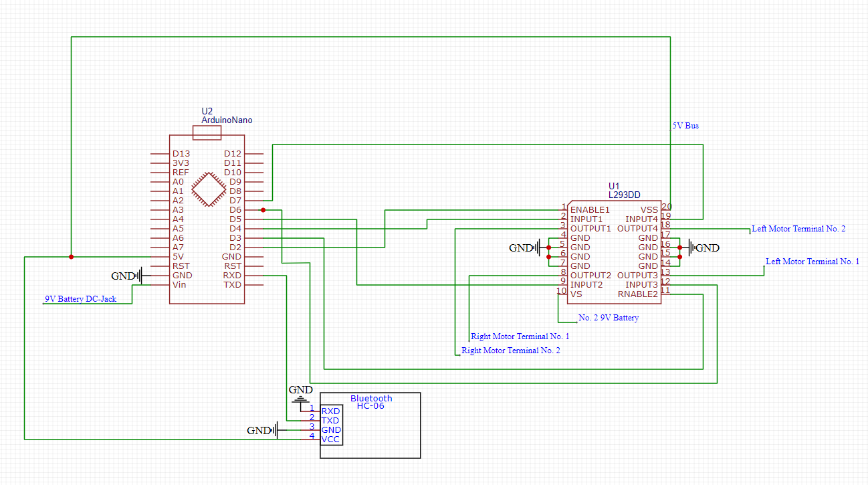Select the RNABLE2 pin on L293DD
This screenshot has width=868, height=485.
point(638,294)
